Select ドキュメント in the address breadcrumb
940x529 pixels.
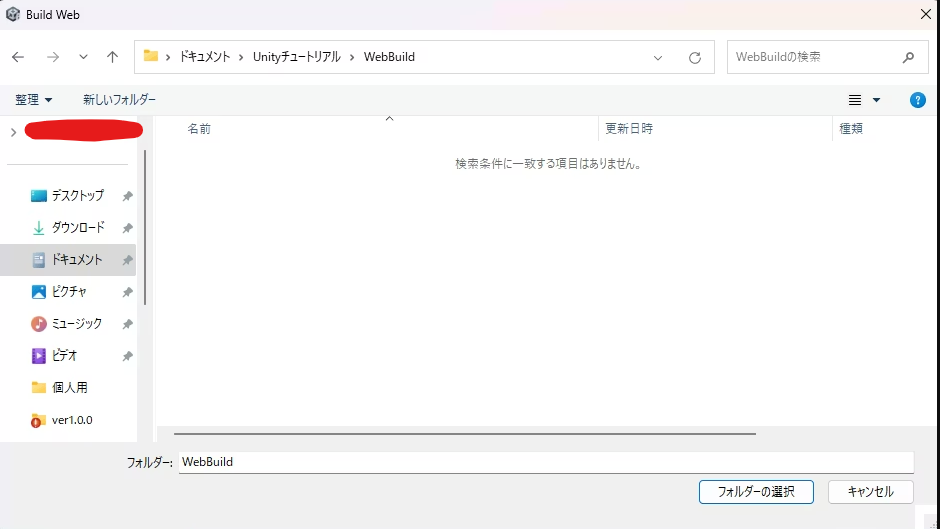pyautogui.click(x=205, y=57)
